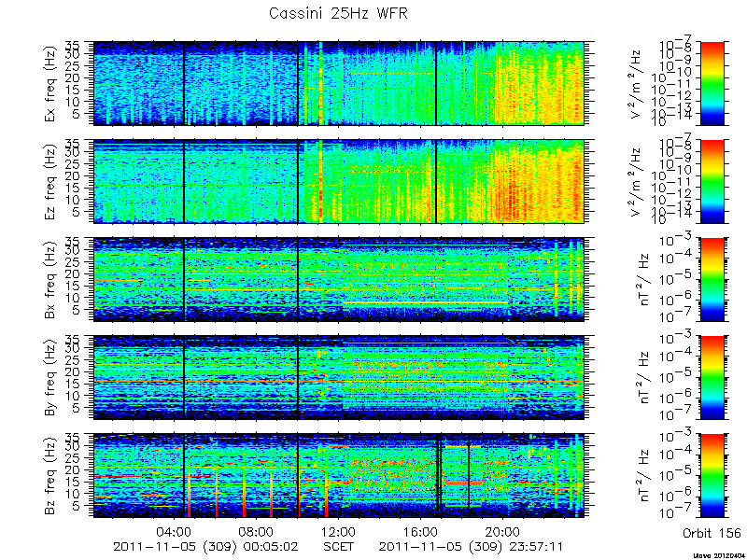Click the "16:00" time tick label
This screenshot has height=560, width=747.
421,531
